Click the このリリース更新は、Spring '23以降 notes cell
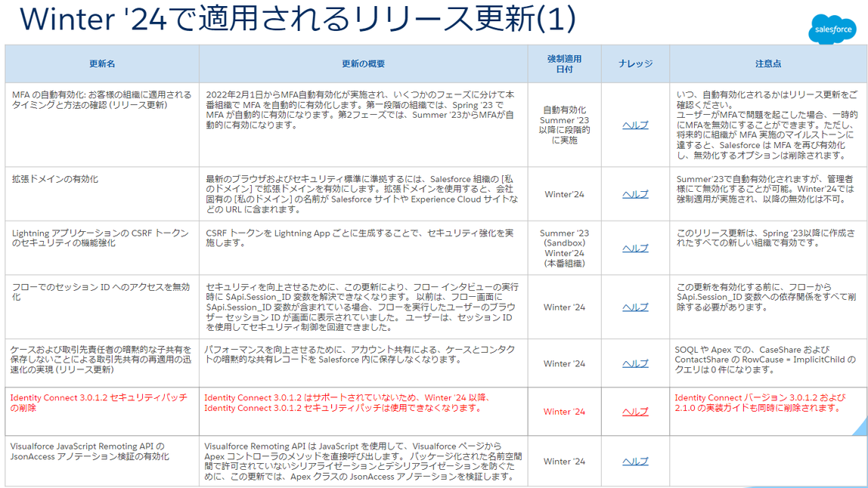The width and height of the screenshot is (868, 488). click(768, 248)
